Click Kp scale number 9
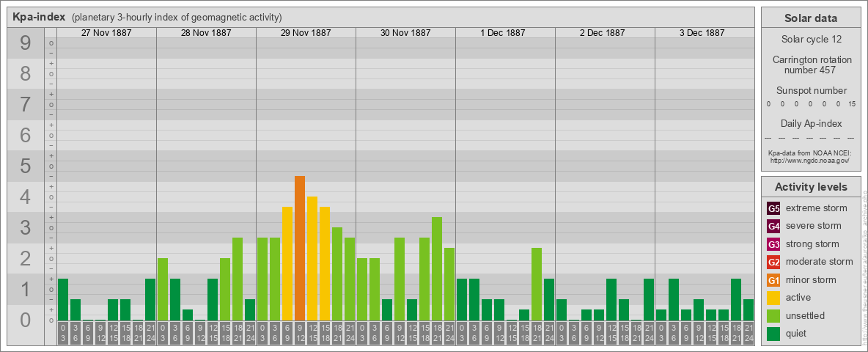868x352 pixels. tap(25, 43)
